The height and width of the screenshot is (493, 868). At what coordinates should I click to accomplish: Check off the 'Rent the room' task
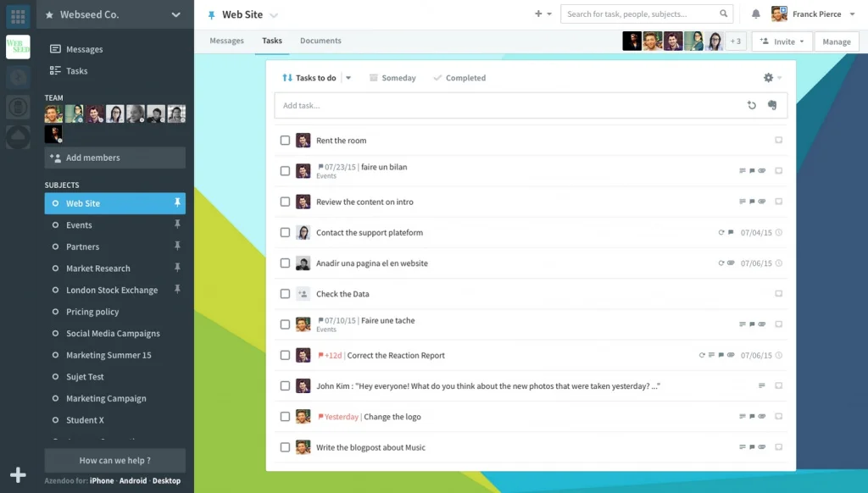(285, 141)
